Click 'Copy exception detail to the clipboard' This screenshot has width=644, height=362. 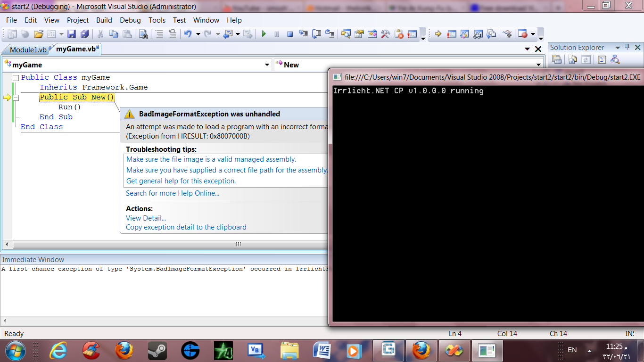[x=186, y=227]
